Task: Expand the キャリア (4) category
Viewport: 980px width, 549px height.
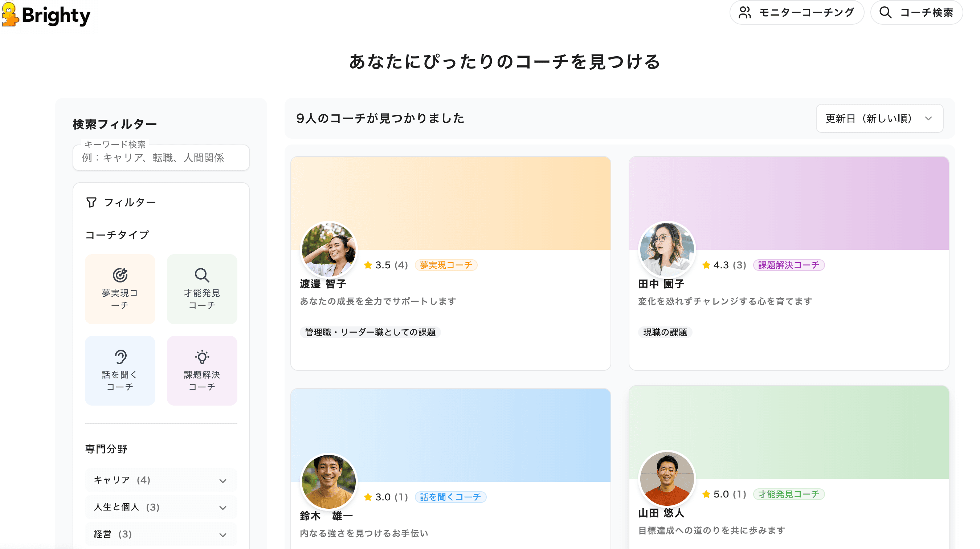Action: click(161, 480)
